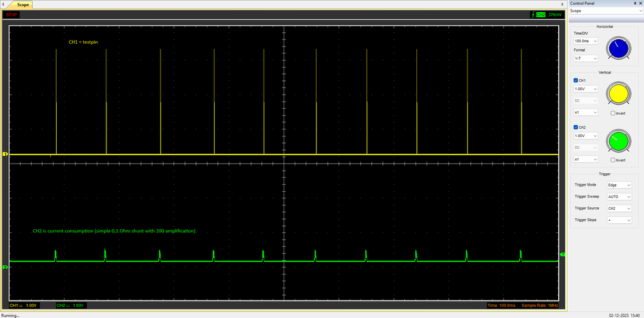This screenshot has width=644, height=318.
Task: Toggle the CH1 channel checkbox
Action: pyautogui.click(x=576, y=80)
